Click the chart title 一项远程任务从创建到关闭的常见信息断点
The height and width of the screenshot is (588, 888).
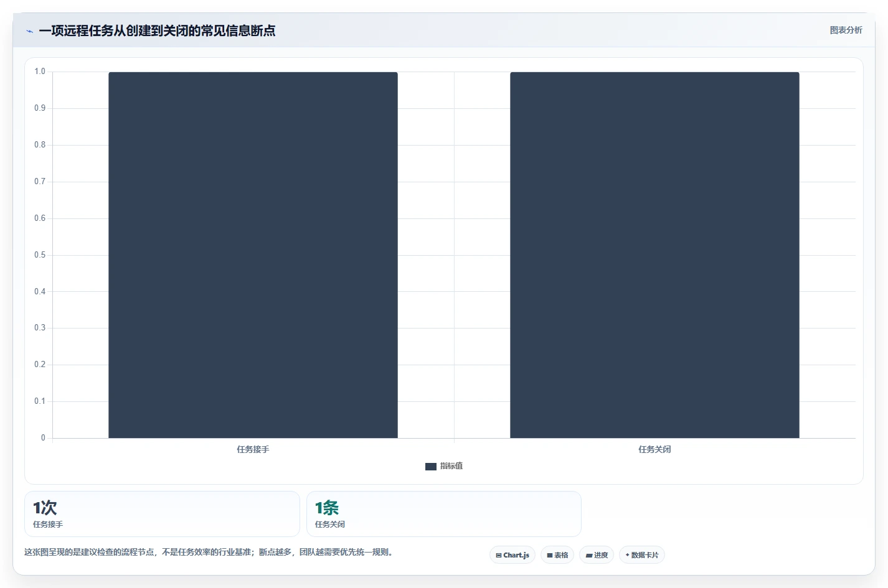pyautogui.click(x=157, y=30)
